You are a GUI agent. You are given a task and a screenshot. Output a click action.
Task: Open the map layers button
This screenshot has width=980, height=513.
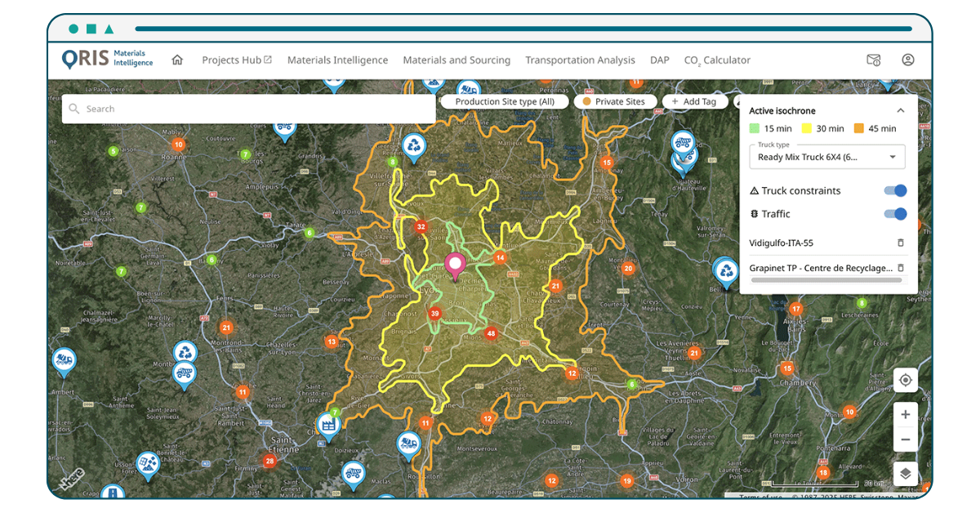click(905, 474)
